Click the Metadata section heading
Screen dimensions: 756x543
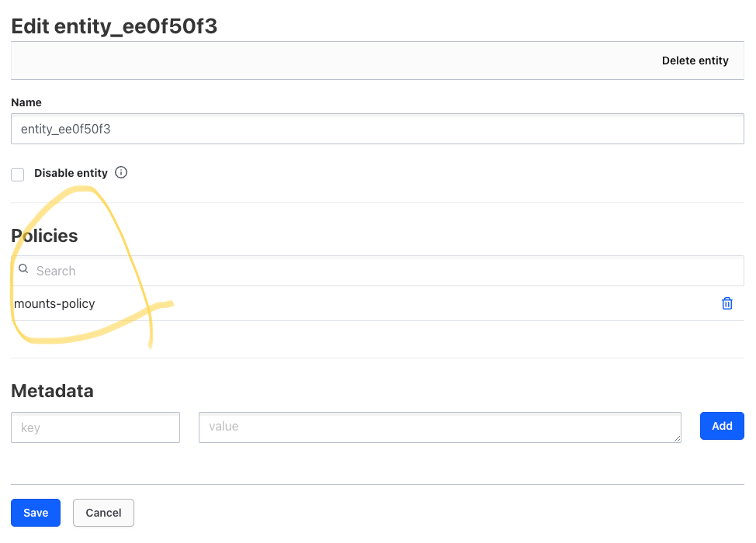pyautogui.click(x=52, y=391)
